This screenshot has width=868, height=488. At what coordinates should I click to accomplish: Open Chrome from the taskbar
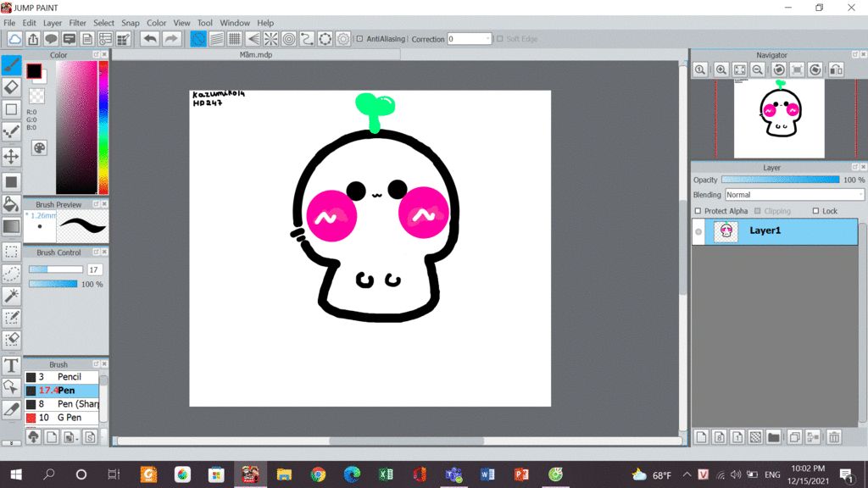pos(318,474)
